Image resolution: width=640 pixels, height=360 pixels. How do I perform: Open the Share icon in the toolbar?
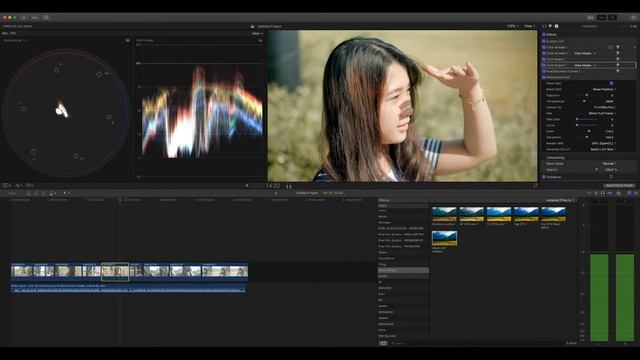[633, 18]
